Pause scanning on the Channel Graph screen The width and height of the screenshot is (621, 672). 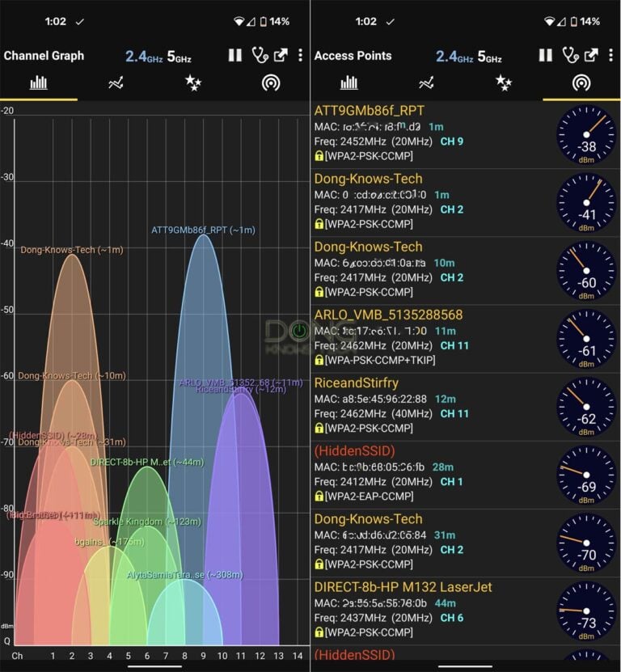pos(235,56)
